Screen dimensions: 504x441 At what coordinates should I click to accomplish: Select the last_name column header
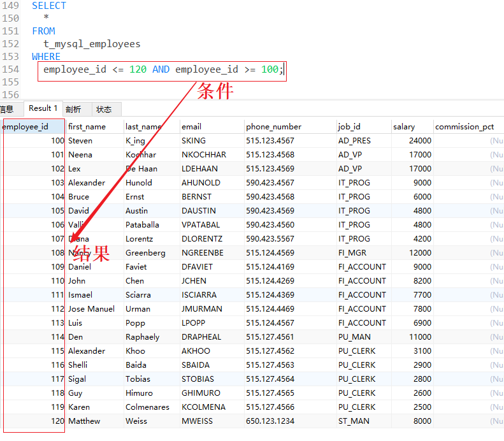pos(152,127)
